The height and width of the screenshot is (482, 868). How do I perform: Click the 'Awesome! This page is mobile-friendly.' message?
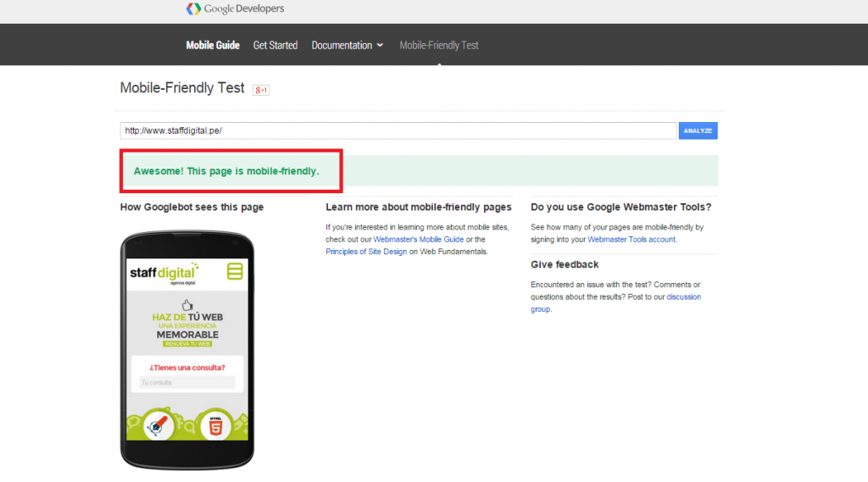226,171
